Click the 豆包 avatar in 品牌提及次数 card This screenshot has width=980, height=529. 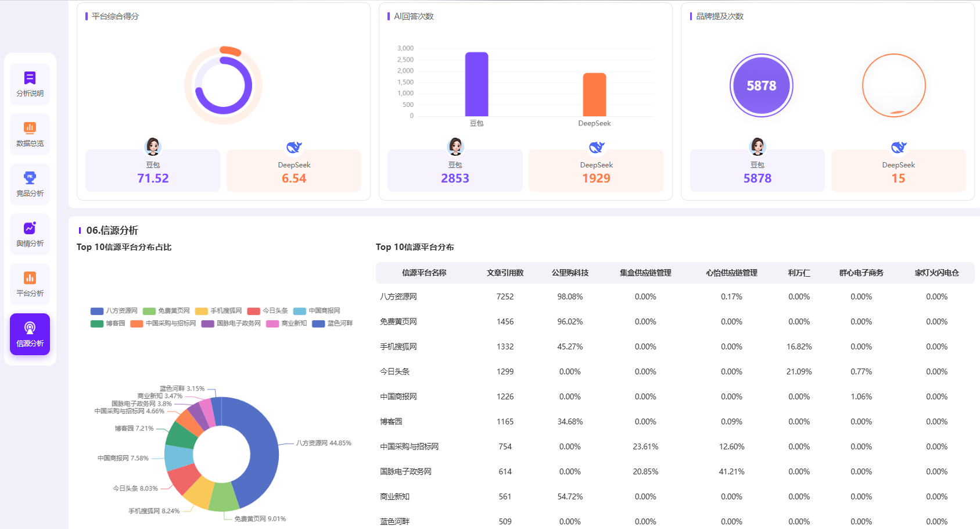(758, 146)
